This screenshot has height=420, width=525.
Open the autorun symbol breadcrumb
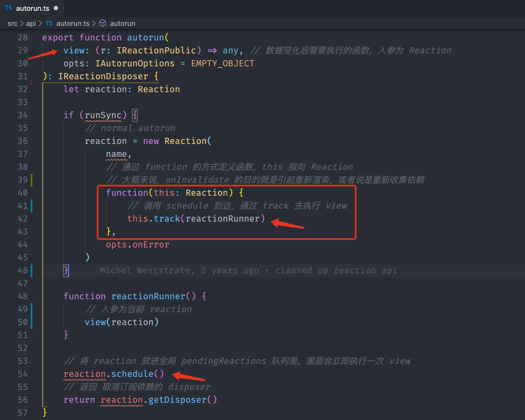122,23
